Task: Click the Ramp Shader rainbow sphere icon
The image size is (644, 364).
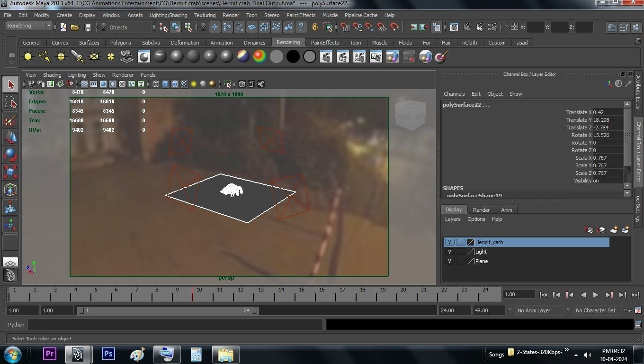Action: [259, 57]
